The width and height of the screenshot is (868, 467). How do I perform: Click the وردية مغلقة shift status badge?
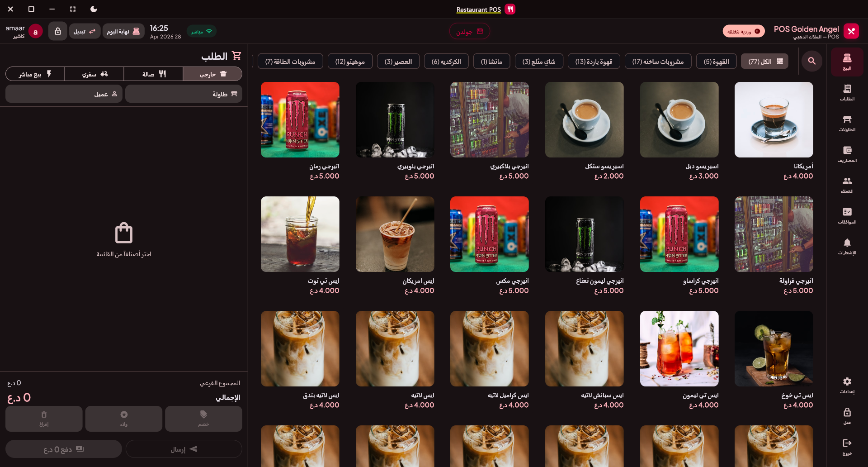pyautogui.click(x=744, y=31)
